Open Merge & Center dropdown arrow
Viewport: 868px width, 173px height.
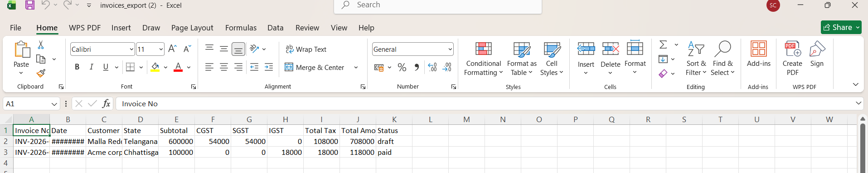356,67
